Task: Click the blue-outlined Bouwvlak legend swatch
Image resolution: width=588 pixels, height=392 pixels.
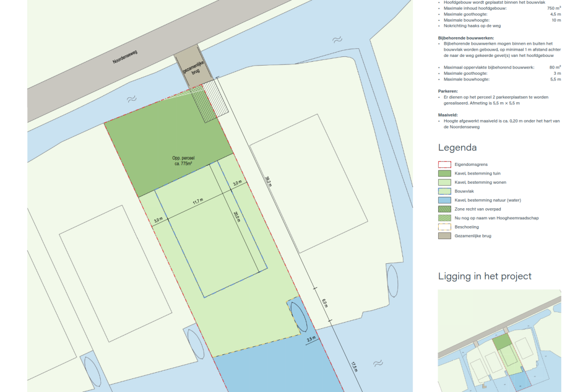Action: (444, 191)
